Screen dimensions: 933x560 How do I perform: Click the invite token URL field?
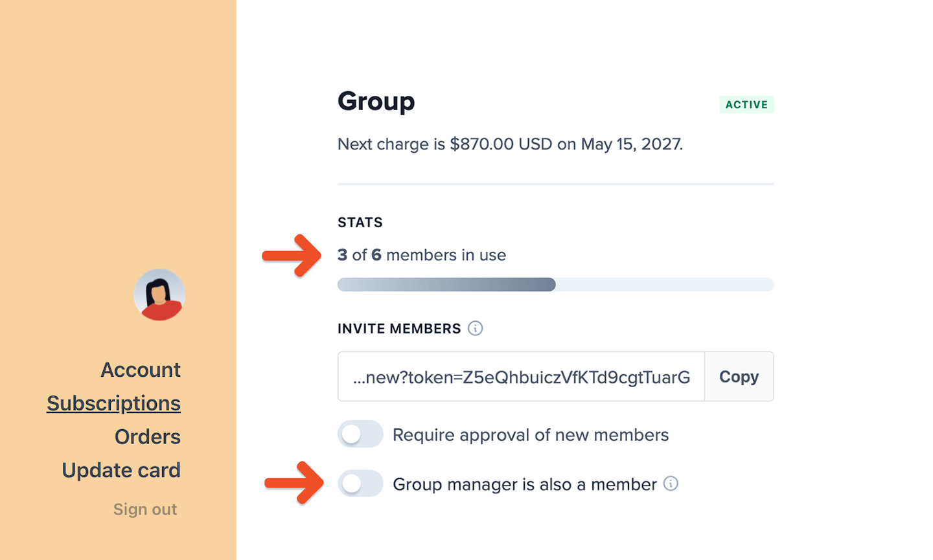(521, 377)
